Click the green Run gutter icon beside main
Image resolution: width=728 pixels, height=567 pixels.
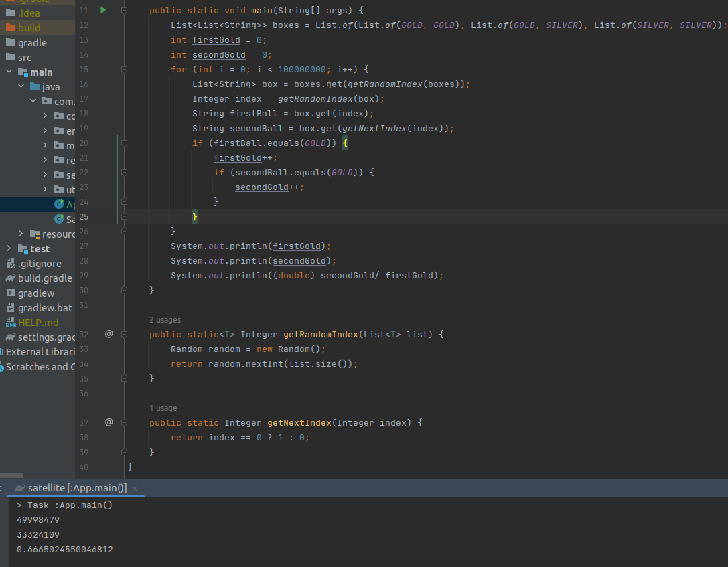(103, 10)
